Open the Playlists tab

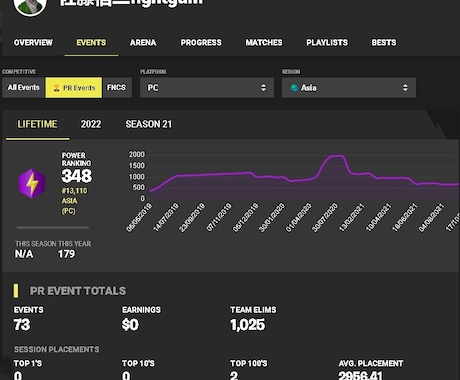327,43
